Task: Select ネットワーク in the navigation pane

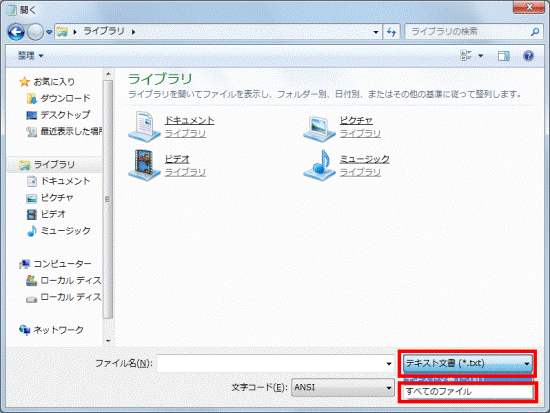Action: (58, 330)
